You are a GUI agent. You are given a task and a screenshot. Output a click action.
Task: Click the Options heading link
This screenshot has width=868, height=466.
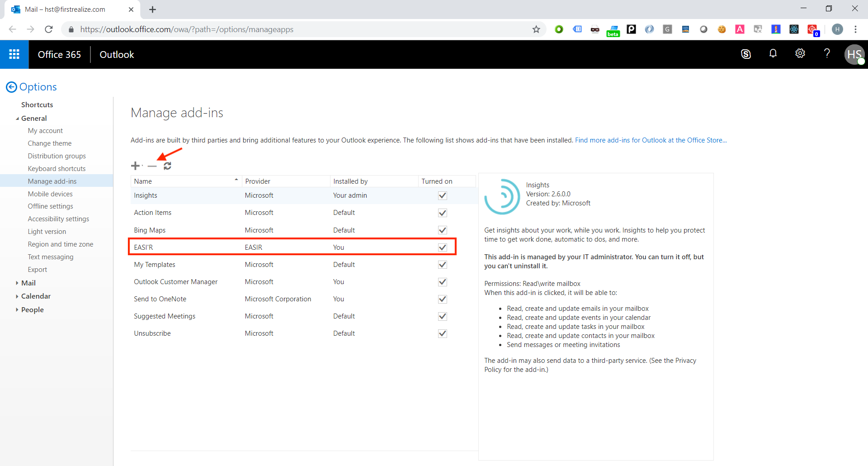tap(38, 87)
